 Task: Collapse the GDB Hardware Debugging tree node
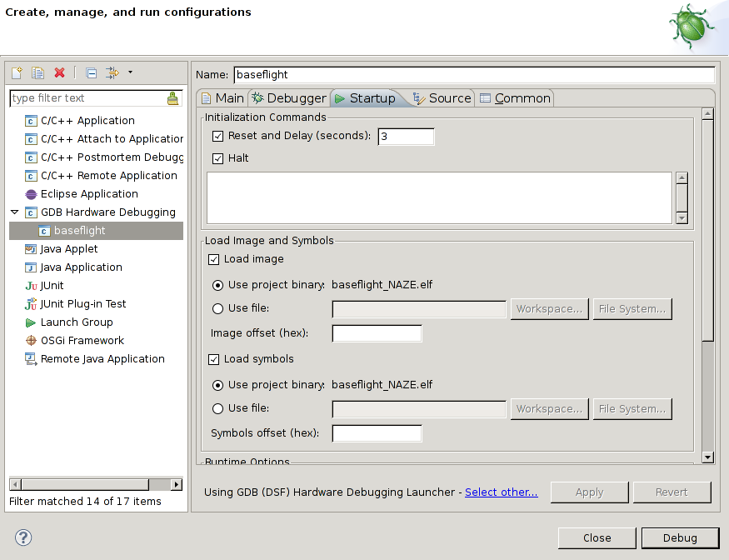coord(14,212)
